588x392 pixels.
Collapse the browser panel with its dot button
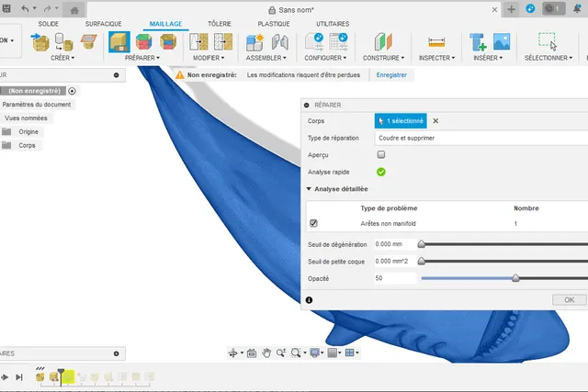pyautogui.click(x=117, y=75)
